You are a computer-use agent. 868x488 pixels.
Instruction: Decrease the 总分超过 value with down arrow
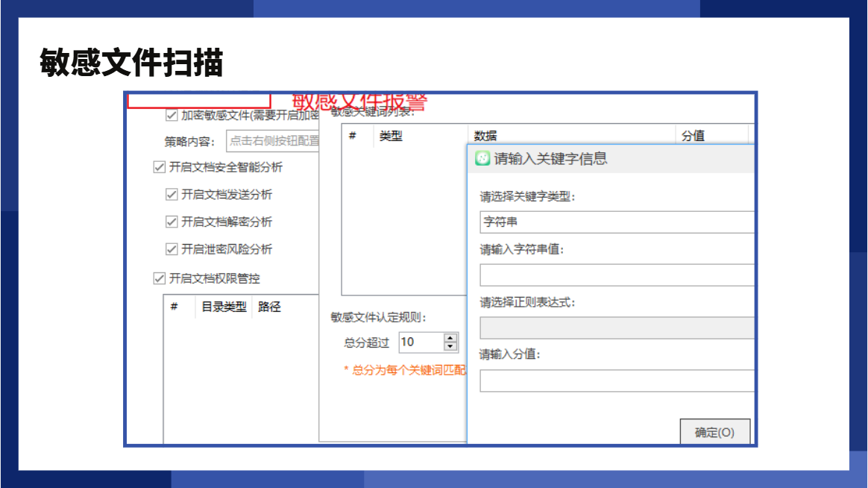click(x=450, y=347)
